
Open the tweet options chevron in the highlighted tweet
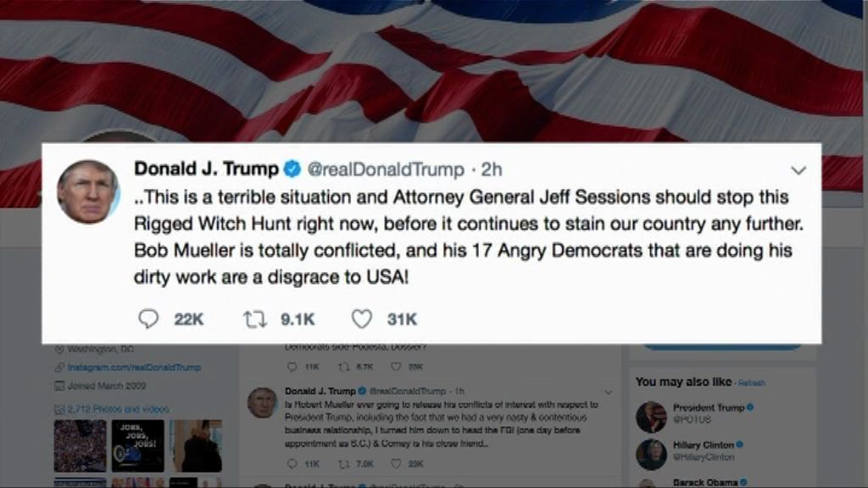coord(798,170)
